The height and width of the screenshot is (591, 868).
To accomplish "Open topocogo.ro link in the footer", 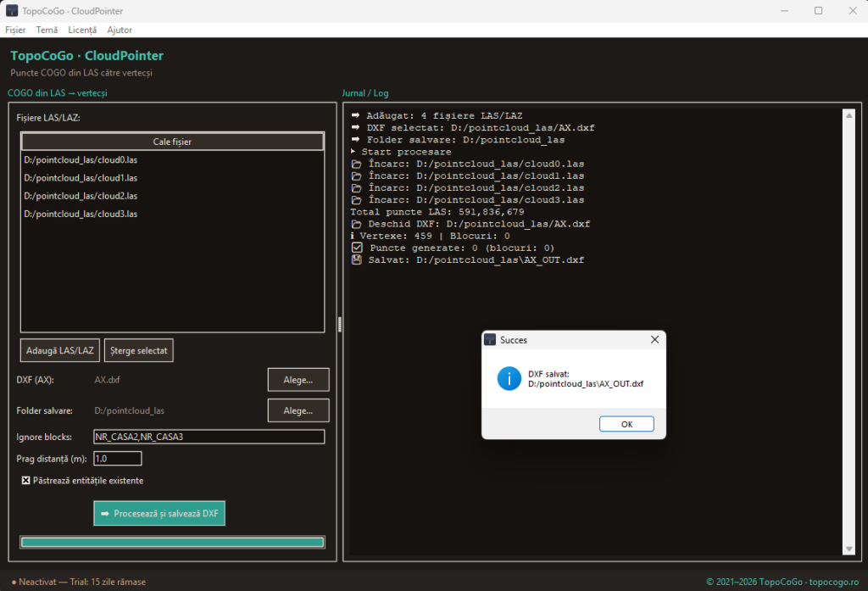I will click(834, 582).
